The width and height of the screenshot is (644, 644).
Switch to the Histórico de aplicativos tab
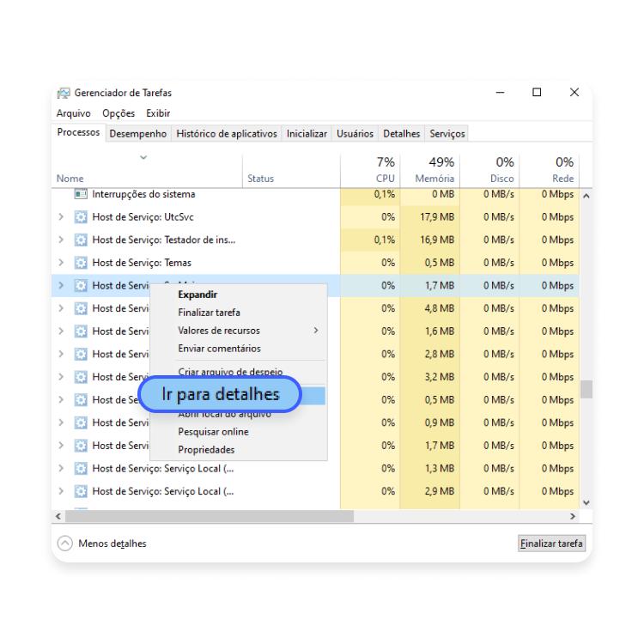(x=227, y=134)
